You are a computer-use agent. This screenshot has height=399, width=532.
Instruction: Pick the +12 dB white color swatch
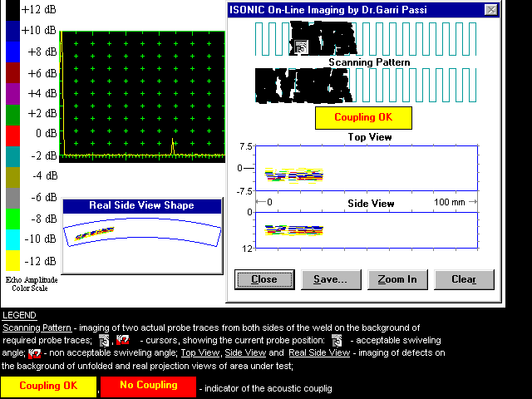(x=8, y=10)
